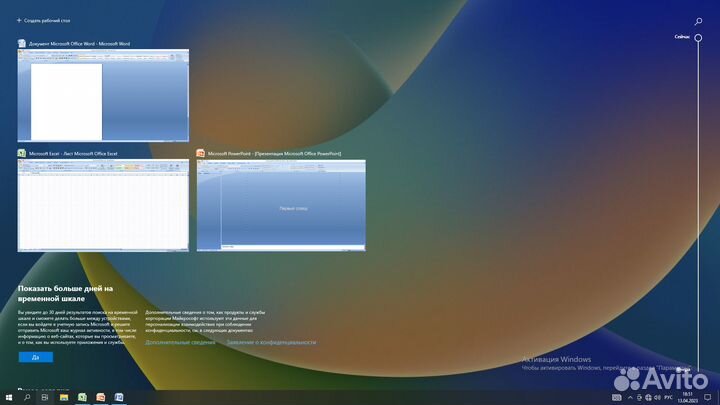Click the Сейчас timeline slider handle
The width and height of the screenshot is (720, 405).
click(x=698, y=38)
